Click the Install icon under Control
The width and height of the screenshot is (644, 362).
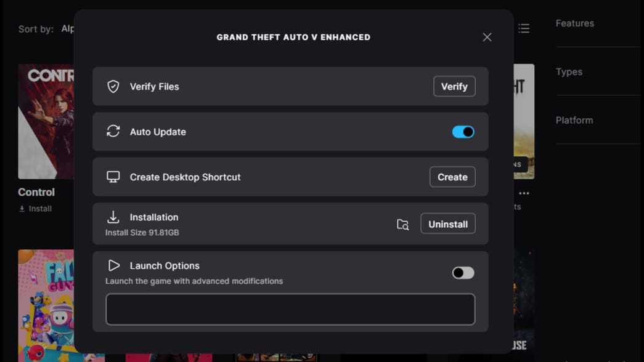(21, 208)
